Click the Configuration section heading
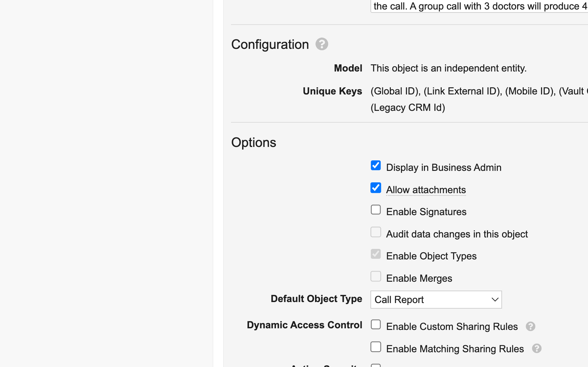588x367 pixels. pyautogui.click(x=270, y=45)
